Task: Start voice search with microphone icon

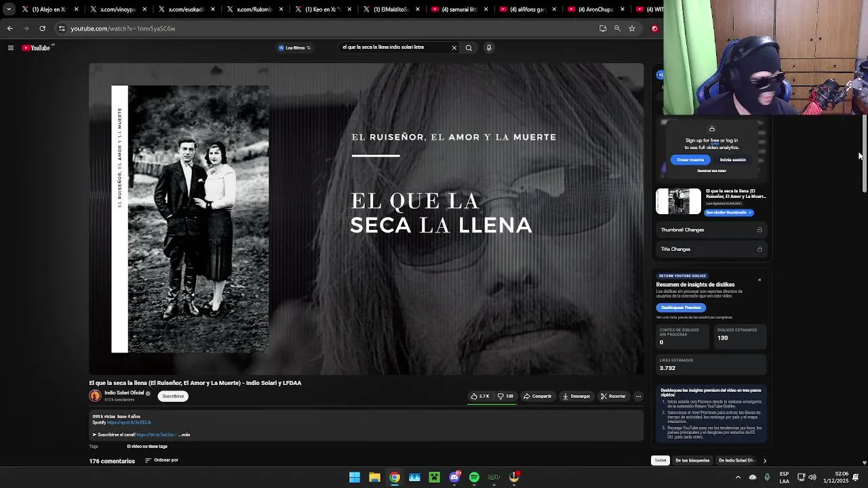Action: (488, 47)
